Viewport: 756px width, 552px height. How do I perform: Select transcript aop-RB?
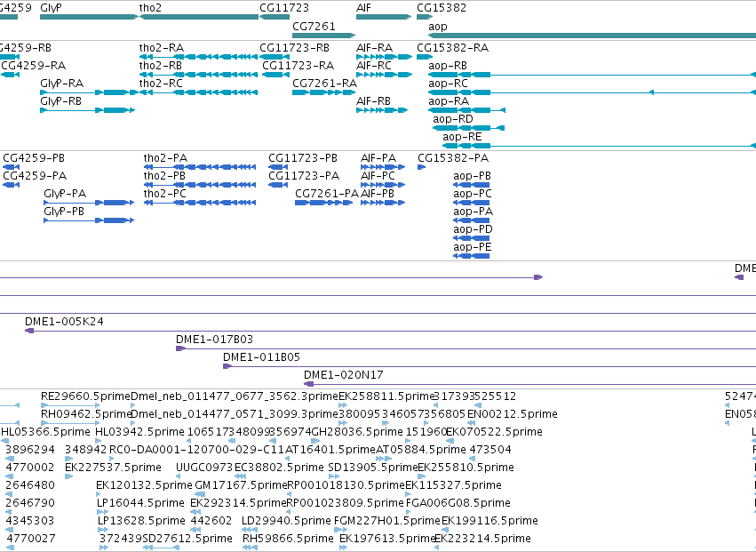(592, 75)
